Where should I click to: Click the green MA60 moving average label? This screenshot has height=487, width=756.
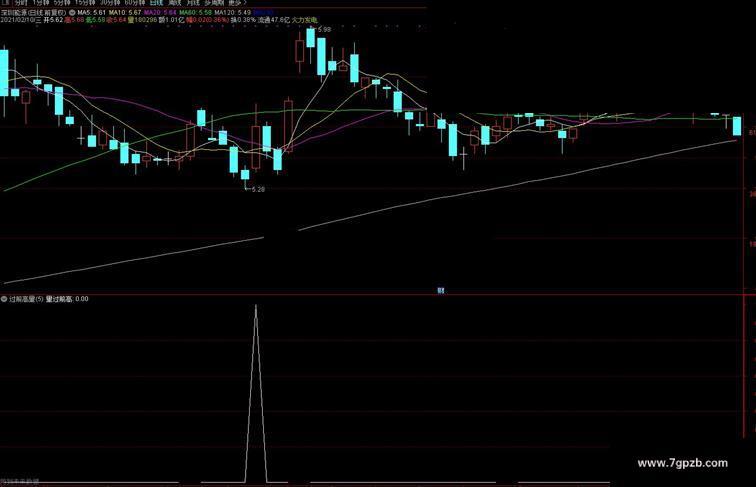(x=195, y=12)
